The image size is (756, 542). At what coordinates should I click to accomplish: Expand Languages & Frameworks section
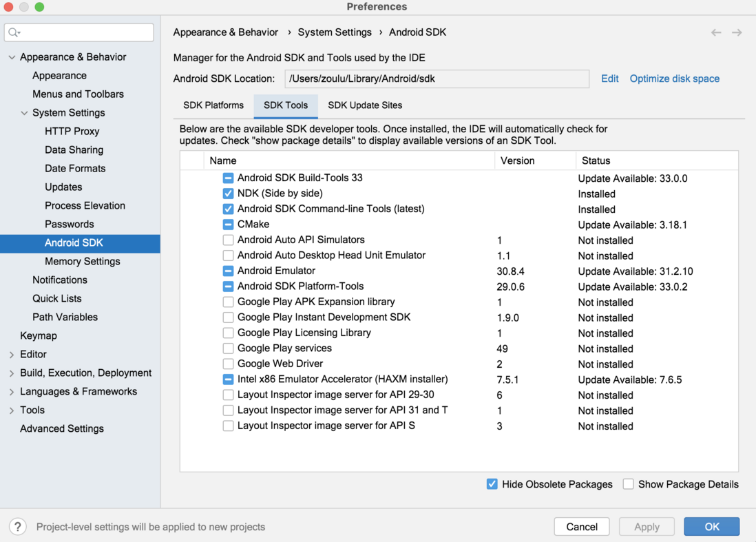[12, 392]
